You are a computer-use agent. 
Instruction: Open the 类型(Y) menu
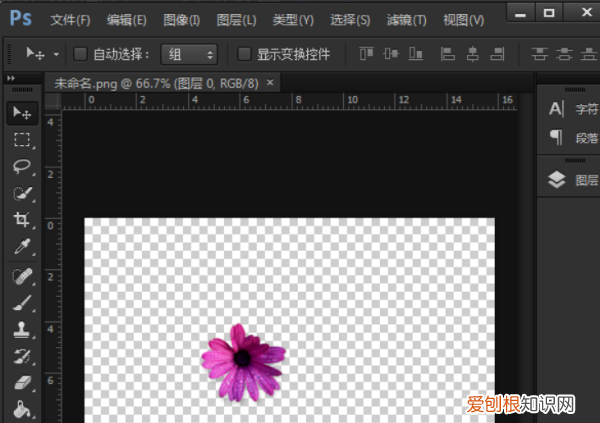pos(293,20)
